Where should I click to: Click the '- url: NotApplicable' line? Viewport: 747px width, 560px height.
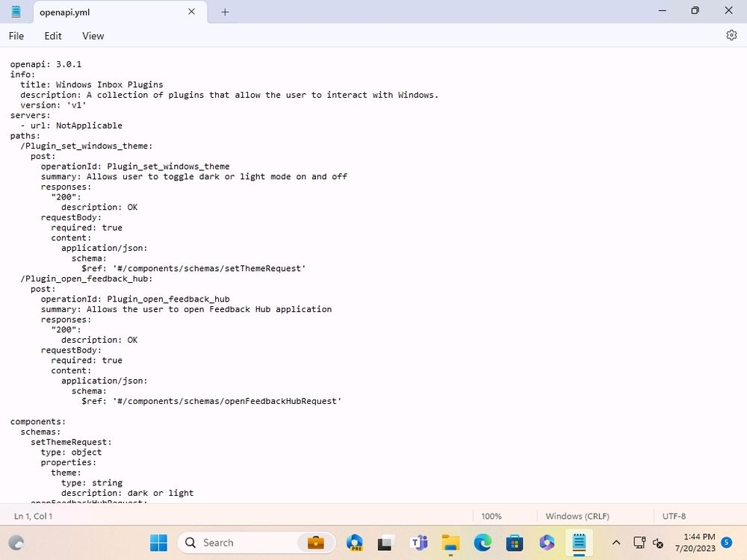(72, 125)
